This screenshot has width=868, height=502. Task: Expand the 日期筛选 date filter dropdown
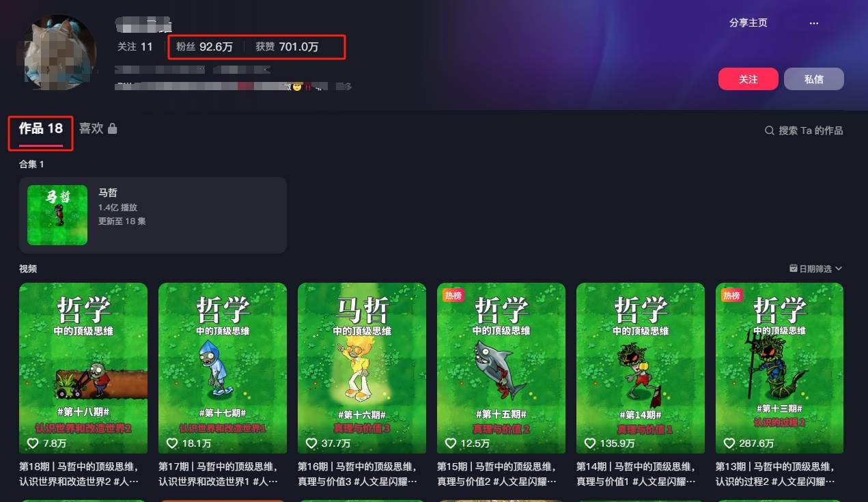[x=815, y=268]
